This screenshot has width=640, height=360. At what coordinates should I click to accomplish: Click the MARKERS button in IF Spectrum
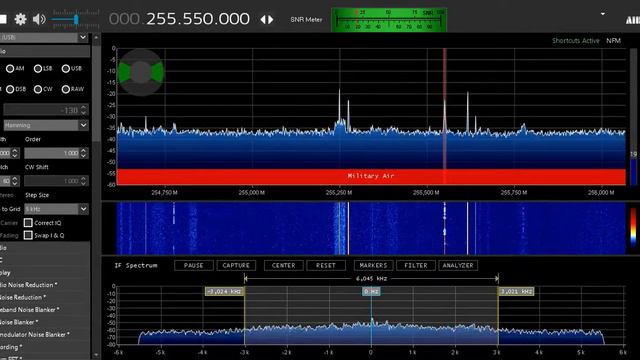coord(373,265)
